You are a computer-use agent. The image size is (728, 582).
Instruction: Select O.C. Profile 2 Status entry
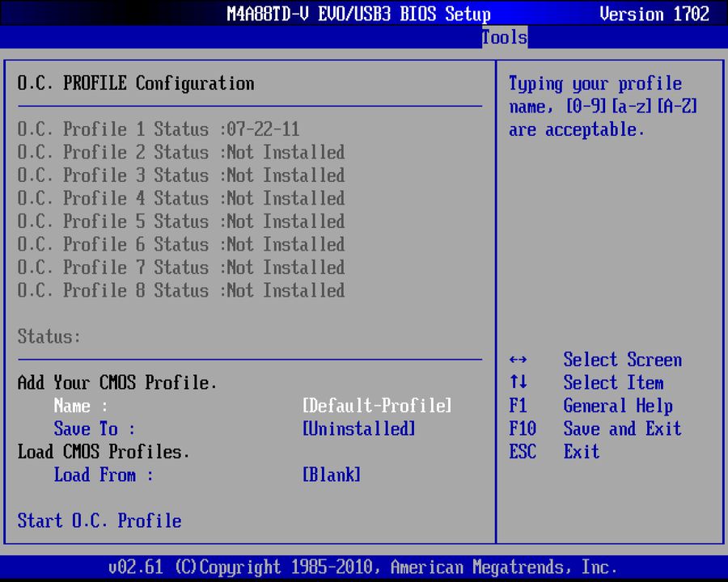pos(180,152)
